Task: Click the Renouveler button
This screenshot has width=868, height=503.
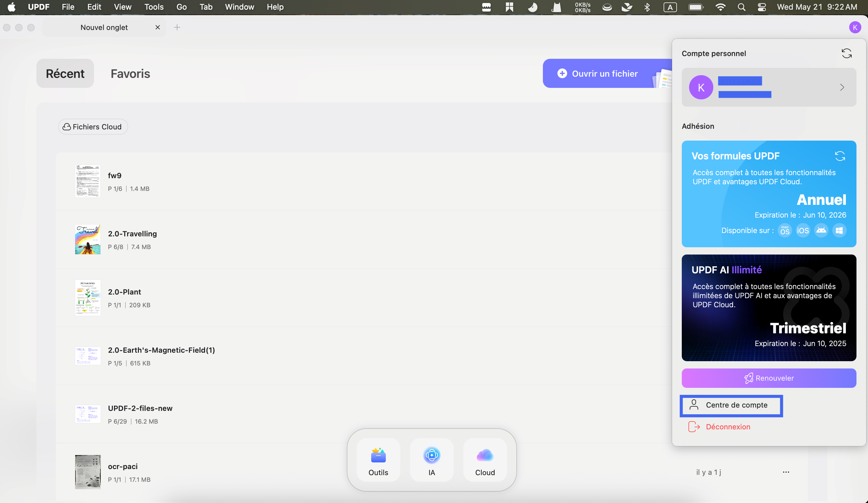Action: [769, 378]
